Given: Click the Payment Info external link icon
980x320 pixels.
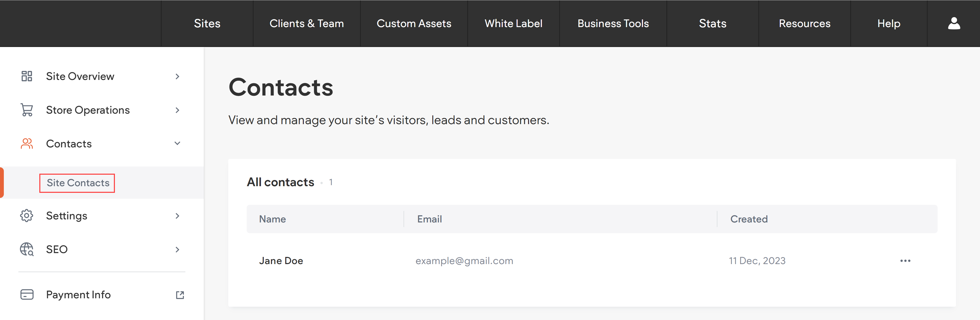Looking at the screenshot, I should pos(180,295).
